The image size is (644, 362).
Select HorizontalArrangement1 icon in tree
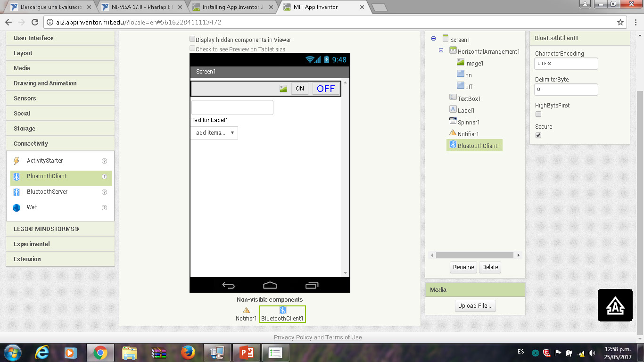tap(453, 50)
